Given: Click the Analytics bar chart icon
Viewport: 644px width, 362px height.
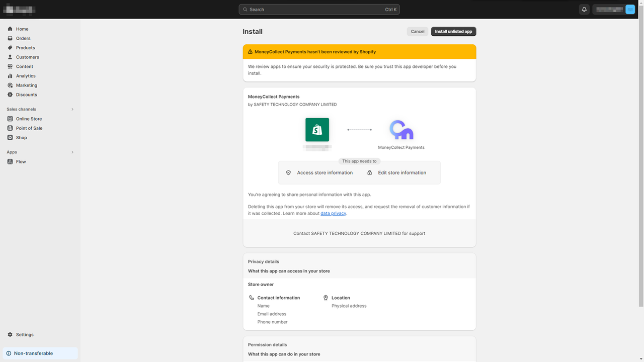Looking at the screenshot, I should pyautogui.click(x=10, y=76).
